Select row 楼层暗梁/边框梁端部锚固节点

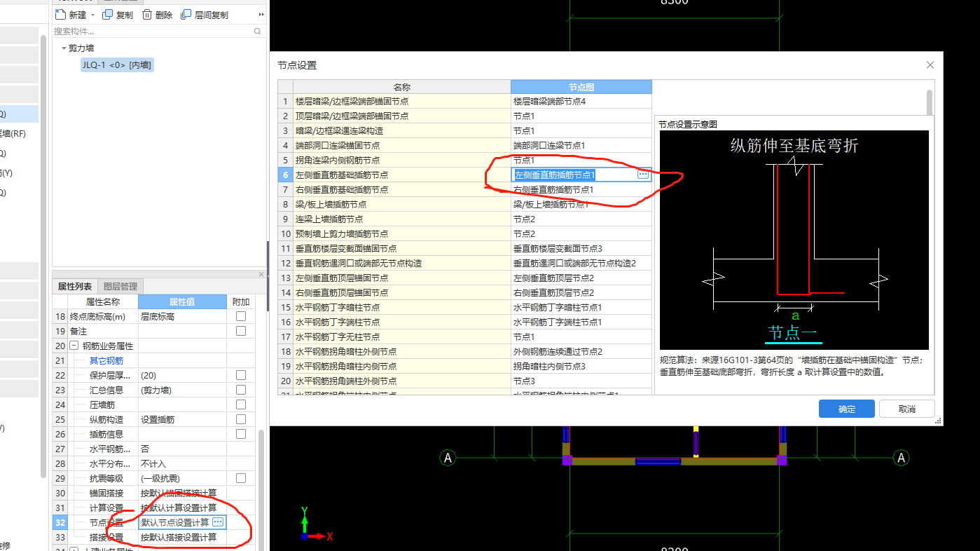[402, 102]
